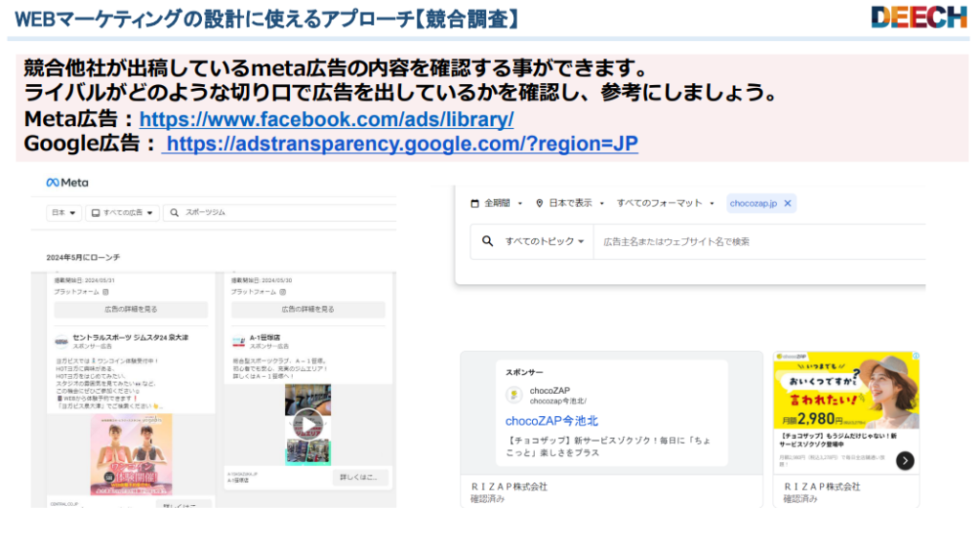980x548 pixels.
Task: Open the Meta ad library facebook.com link
Action: (326, 119)
